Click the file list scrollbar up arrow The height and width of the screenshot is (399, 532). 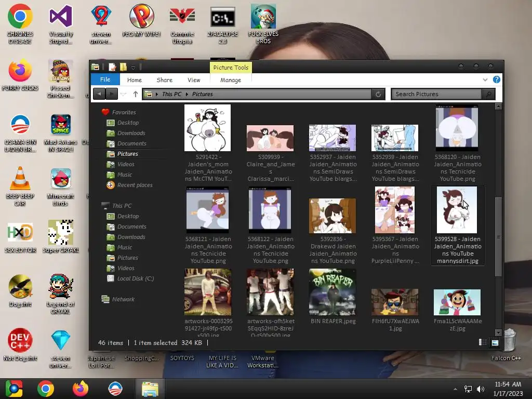point(498,107)
